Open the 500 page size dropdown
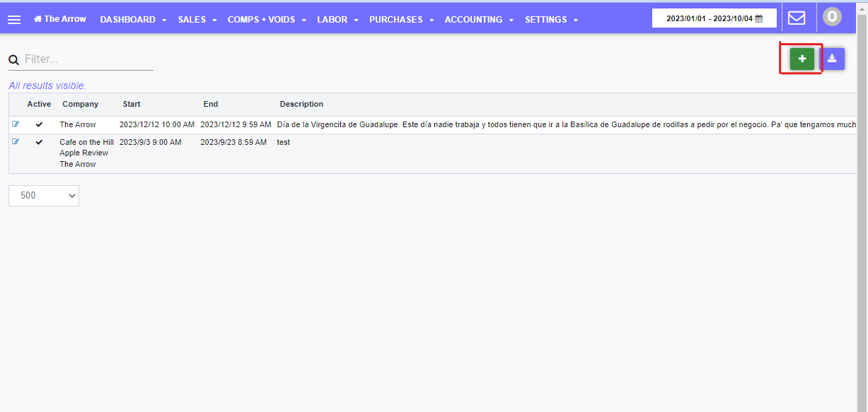 (44, 196)
